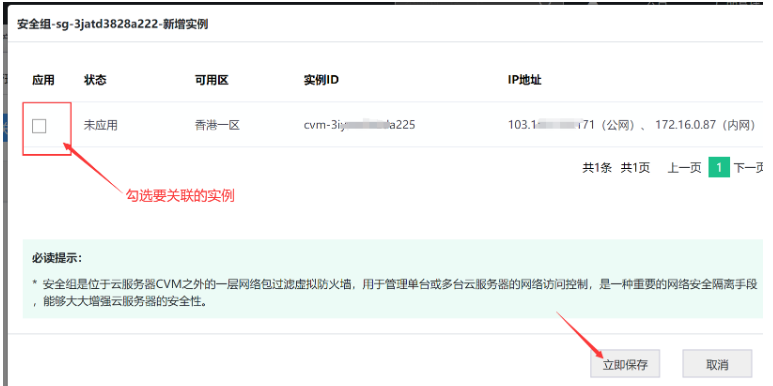
Task: Click the 香港一区 zone cell
Action: (x=217, y=125)
